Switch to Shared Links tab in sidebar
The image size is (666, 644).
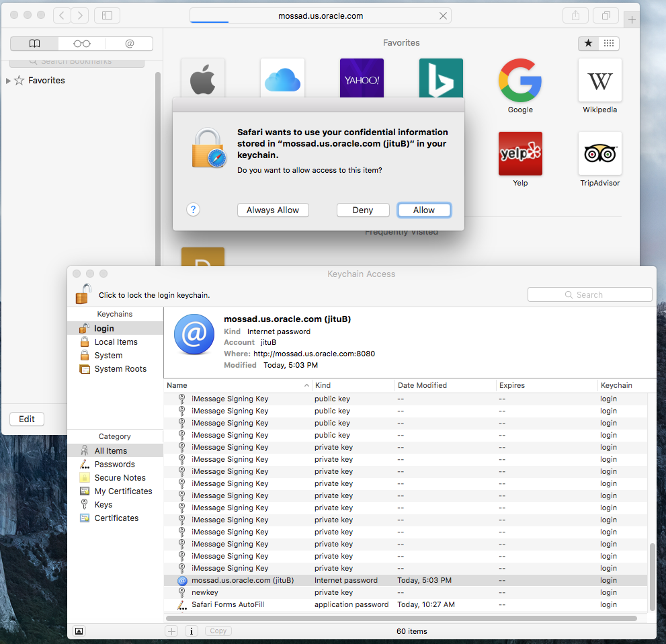coord(129,44)
